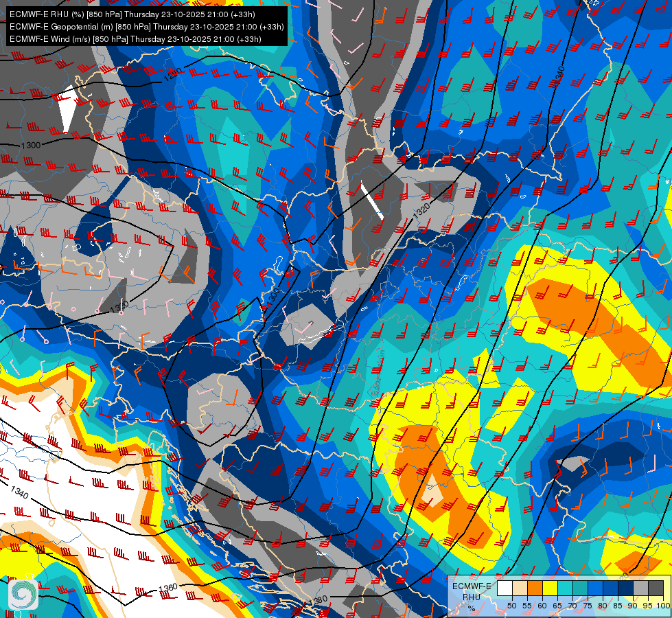672x618 pixels.
Task: Select the yellow 60-65 legend swatch
Action: 550,588
